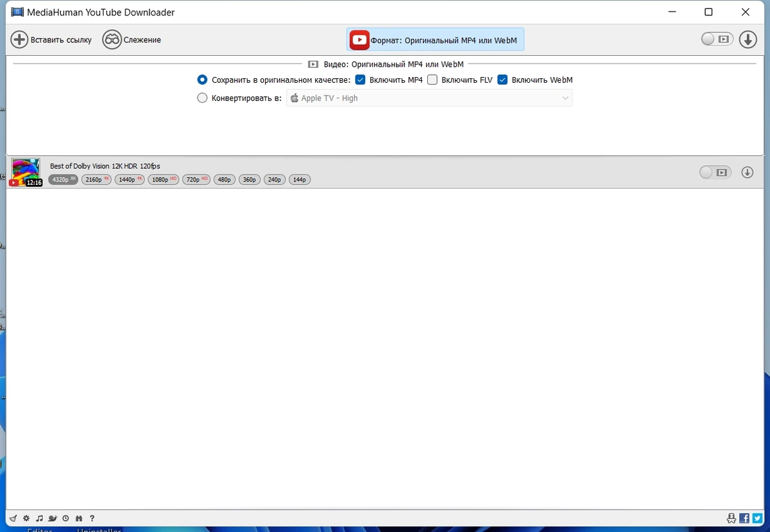
Task: Click the Вставить ссылку paste link button
Action: tap(51, 40)
